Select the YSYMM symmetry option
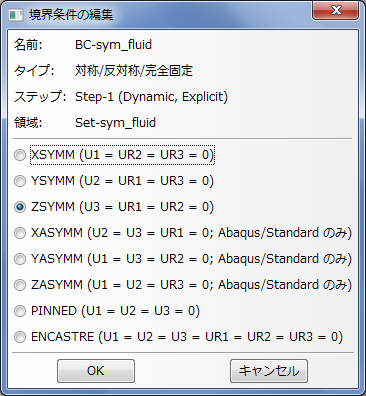Viewport: 366px width, 396px height. coord(20,181)
